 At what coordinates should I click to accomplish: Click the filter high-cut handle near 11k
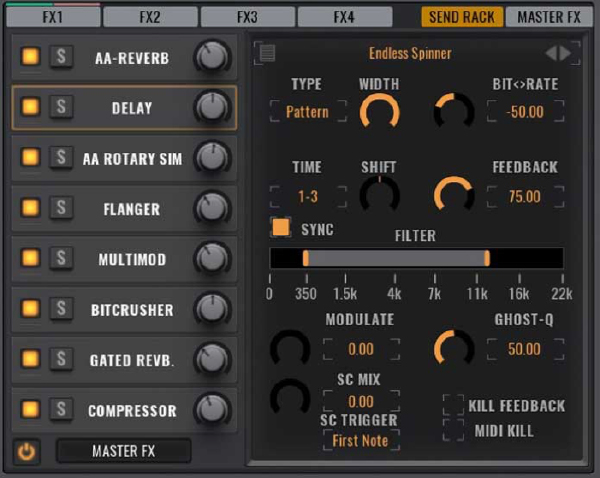pyautogui.click(x=487, y=258)
